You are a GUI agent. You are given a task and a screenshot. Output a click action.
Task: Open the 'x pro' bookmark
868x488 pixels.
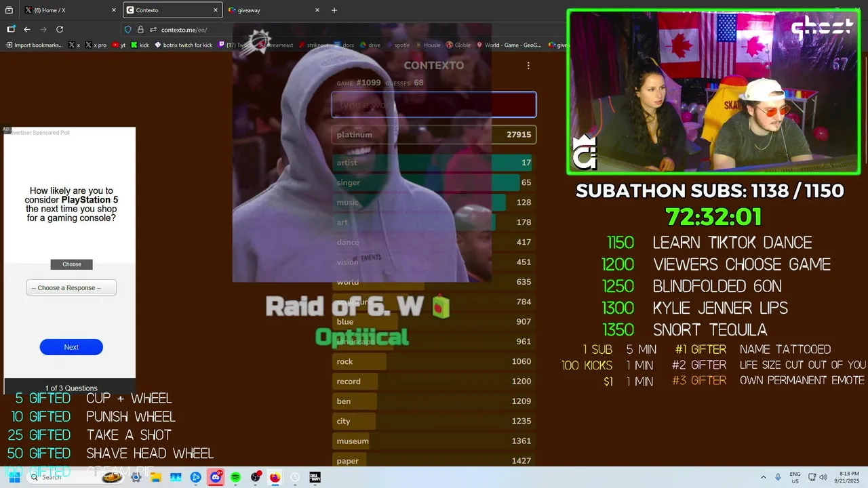point(96,45)
